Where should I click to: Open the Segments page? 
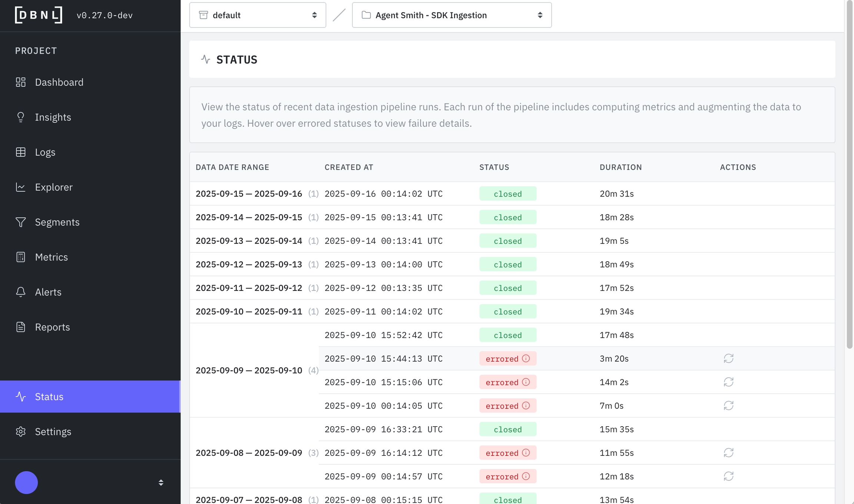(57, 222)
